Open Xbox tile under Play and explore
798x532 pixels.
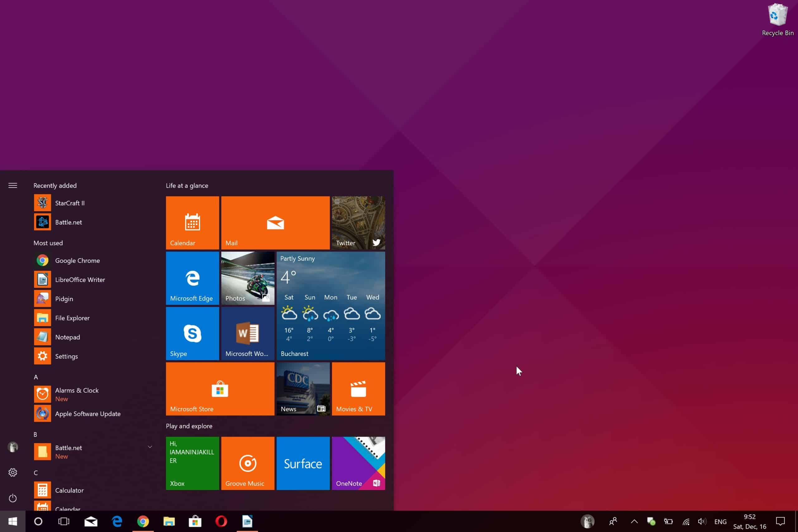(x=192, y=463)
